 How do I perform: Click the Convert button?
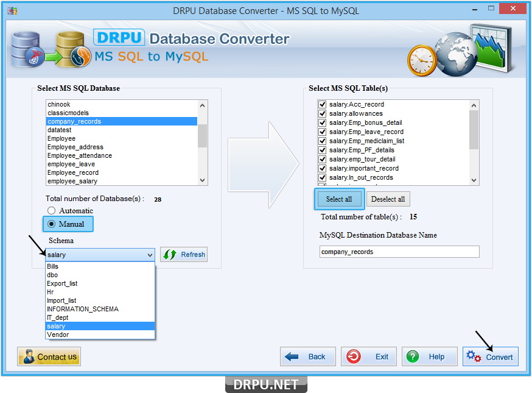click(x=491, y=356)
